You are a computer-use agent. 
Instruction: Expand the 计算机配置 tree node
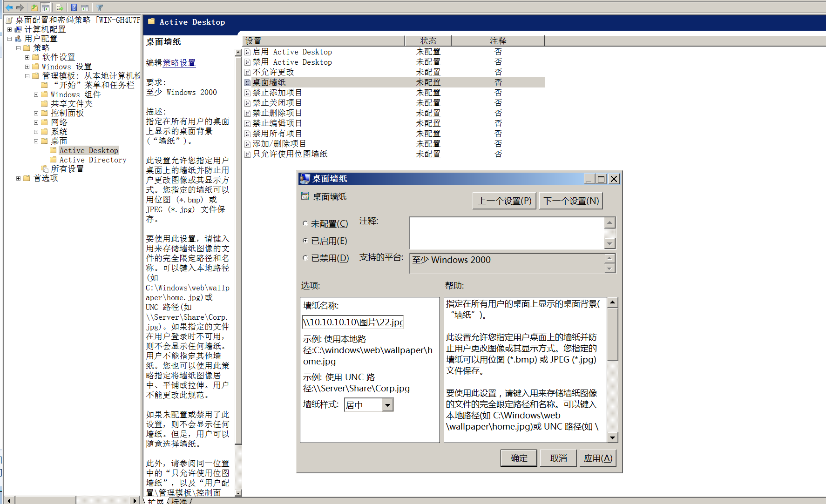(x=9, y=29)
